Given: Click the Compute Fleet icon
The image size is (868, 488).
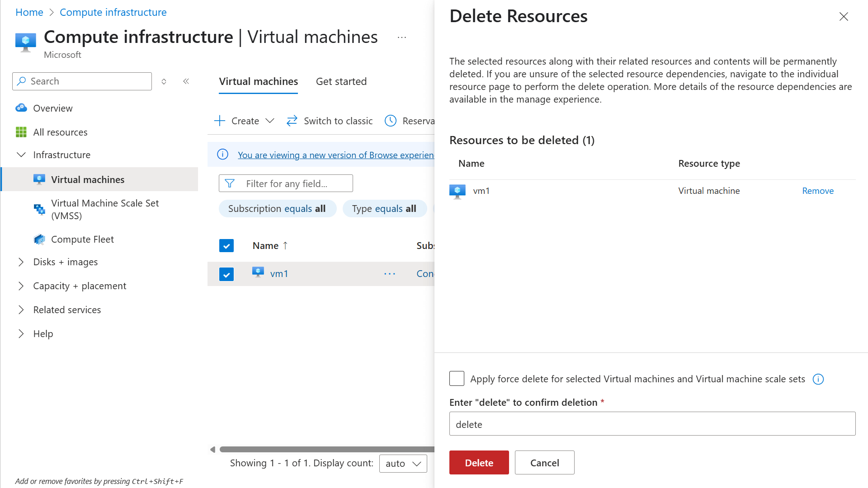Looking at the screenshot, I should coord(39,239).
